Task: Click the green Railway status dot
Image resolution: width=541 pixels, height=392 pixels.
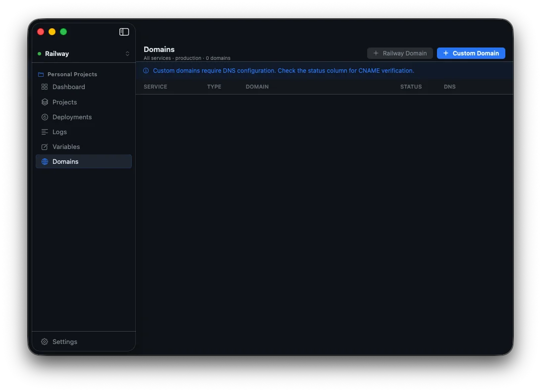Action: (x=39, y=53)
